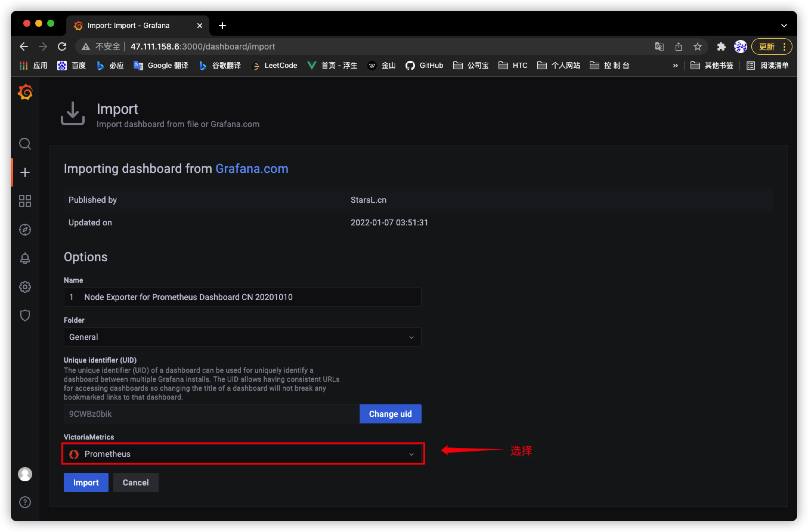This screenshot has width=808, height=532.
Task: Open a new browser tab with plus
Action: pos(222,25)
